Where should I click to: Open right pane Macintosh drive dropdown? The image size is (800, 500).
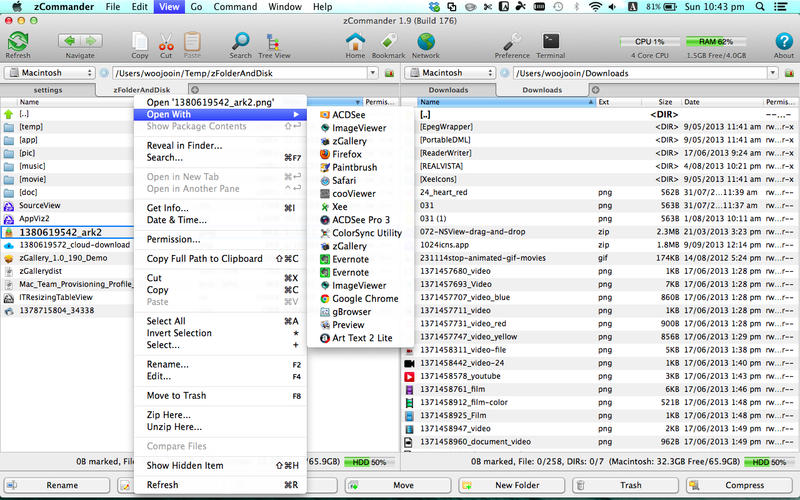(x=451, y=73)
